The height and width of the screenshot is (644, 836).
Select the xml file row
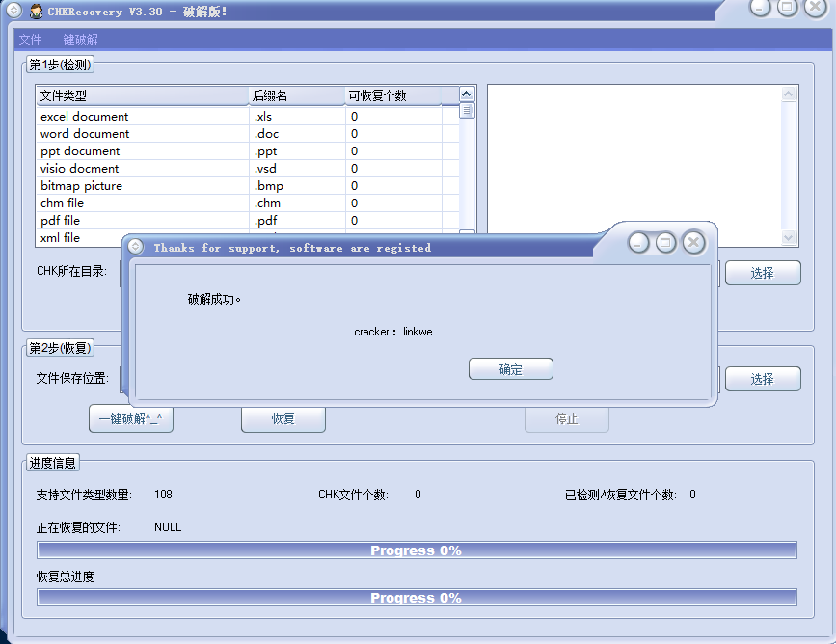pos(80,238)
